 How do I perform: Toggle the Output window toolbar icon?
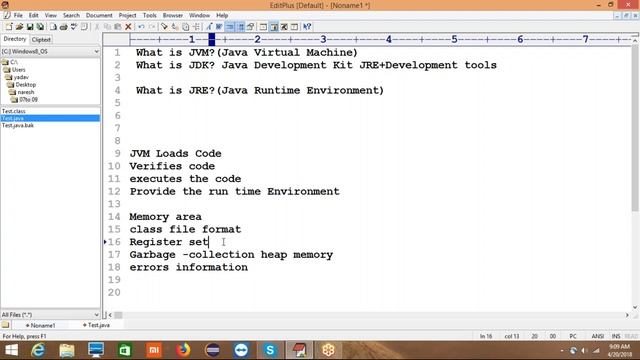(x=284, y=27)
